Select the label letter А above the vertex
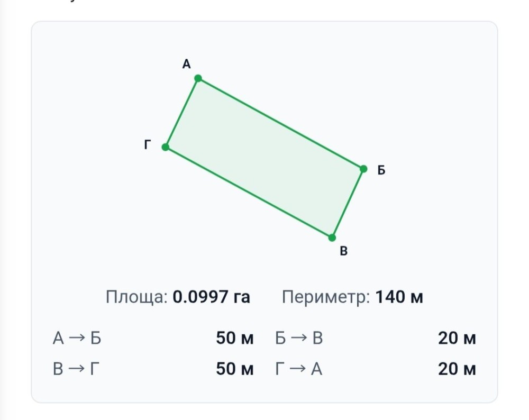 (187, 64)
